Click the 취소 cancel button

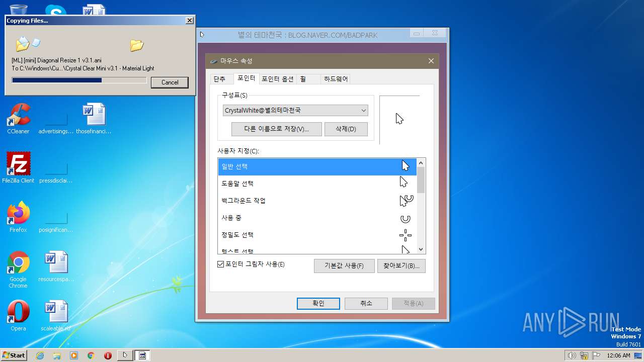tap(366, 304)
